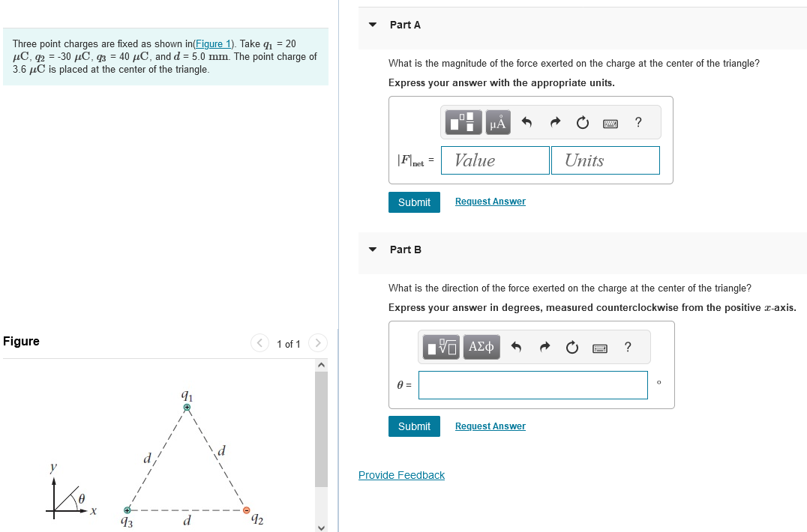Open the Figure 1 link in problem statement
This screenshot has width=807, height=532.
pos(213,43)
